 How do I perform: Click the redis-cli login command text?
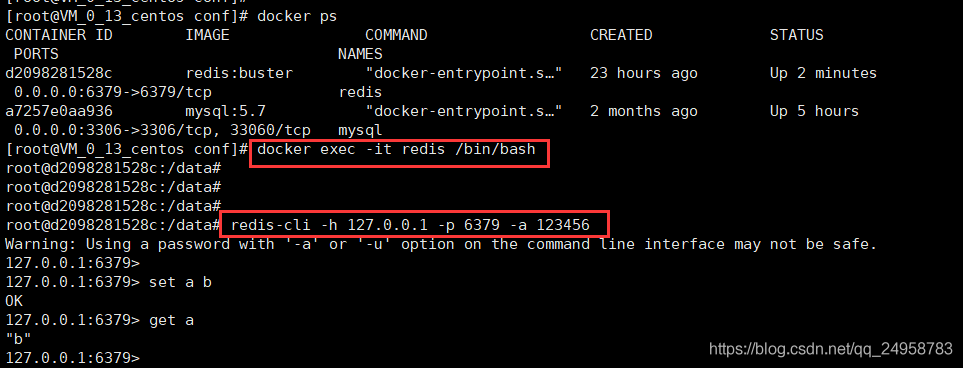[410, 225]
